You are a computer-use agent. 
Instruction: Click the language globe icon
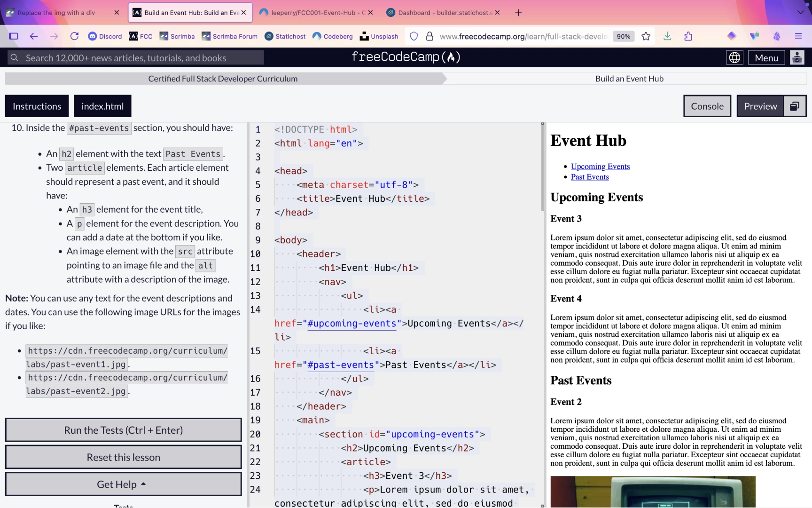click(734, 58)
